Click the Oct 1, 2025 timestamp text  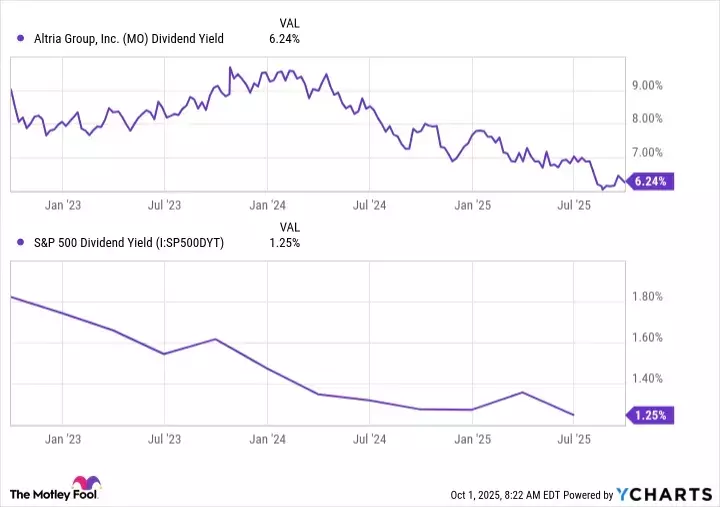[495, 494]
